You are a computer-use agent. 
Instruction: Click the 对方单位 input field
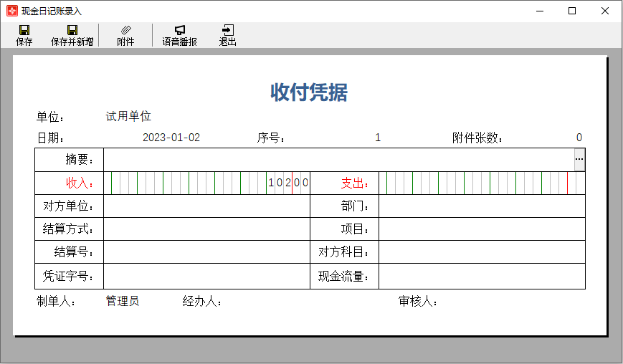(206, 206)
